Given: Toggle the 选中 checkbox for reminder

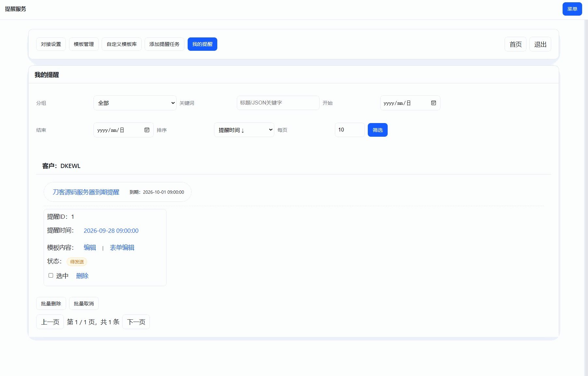Looking at the screenshot, I should click(x=51, y=275).
